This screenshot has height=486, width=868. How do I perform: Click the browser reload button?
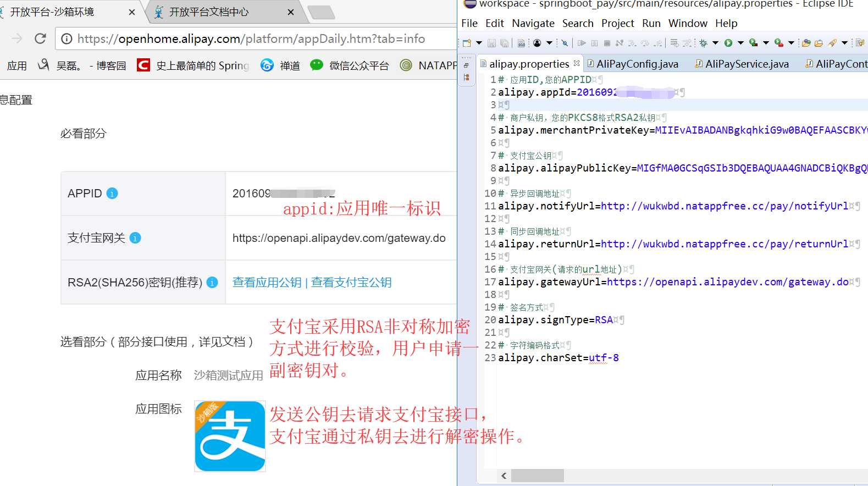(x=40, y=38)
